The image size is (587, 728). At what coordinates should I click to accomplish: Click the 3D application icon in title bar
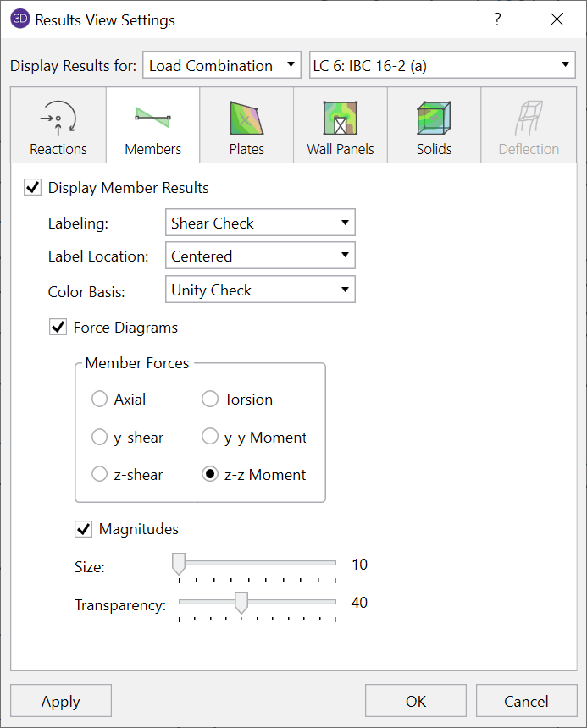tap(20, 19)
